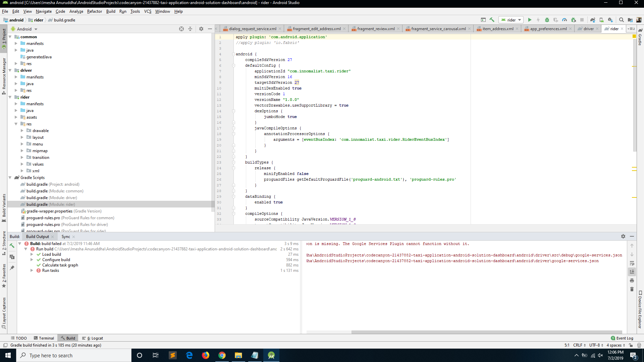Screen dimensions: 644x362
Task: Open the AVD Manager icon
Action: (x=601, y=20)
